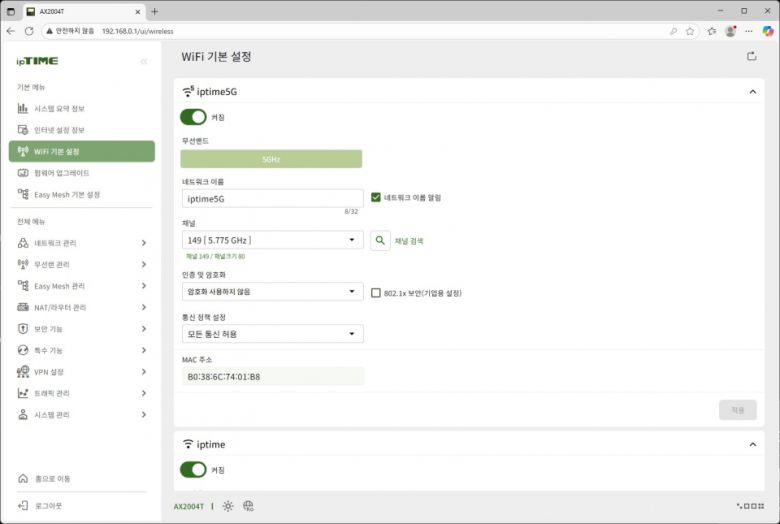The height and width of the screenshot is (524, 780).
Task: Collapse the sidebar with double-arrow icon
Action: [144, 61]
